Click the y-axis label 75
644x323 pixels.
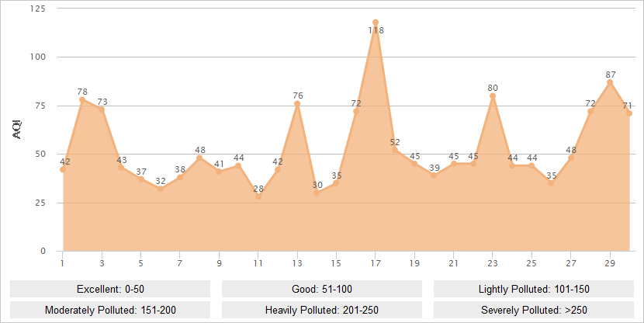pyautogui.click(x=40, y=106)
